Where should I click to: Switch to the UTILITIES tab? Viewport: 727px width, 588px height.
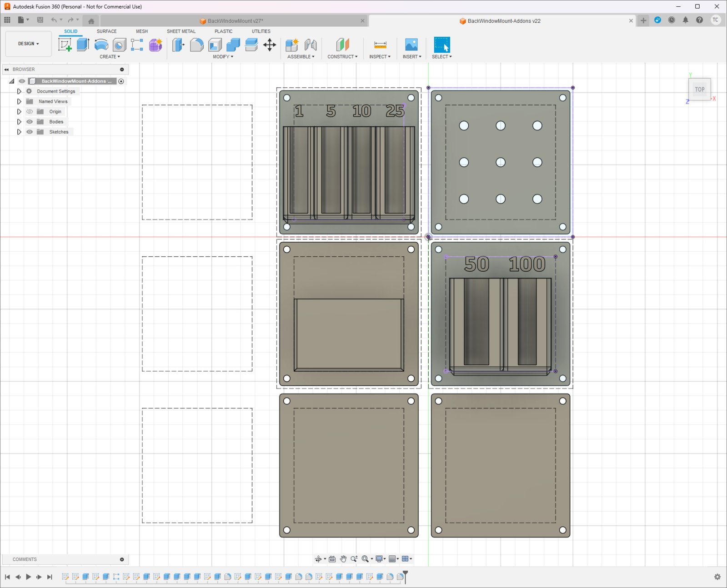pos(261,31)
